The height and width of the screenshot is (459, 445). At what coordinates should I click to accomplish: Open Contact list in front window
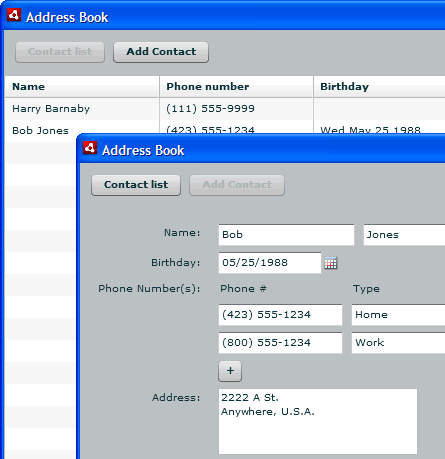136,185
